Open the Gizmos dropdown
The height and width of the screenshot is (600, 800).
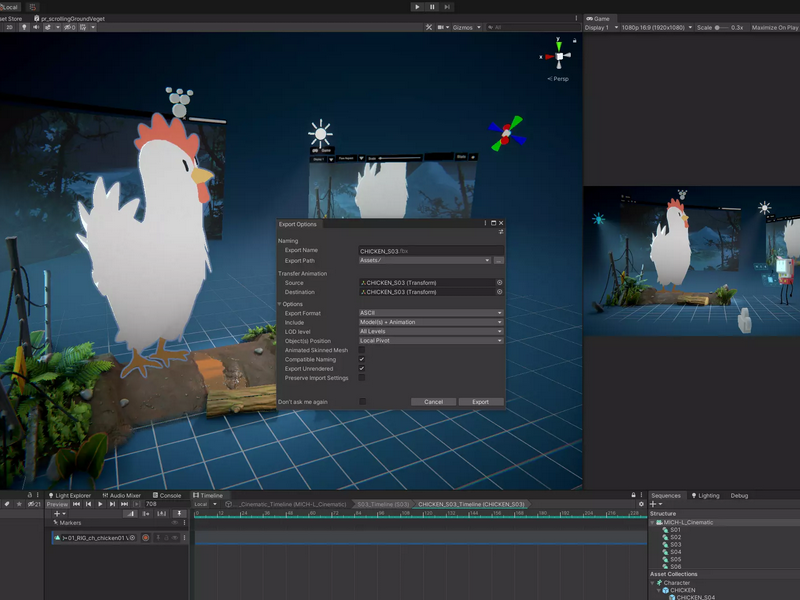[x=466, y=28]
